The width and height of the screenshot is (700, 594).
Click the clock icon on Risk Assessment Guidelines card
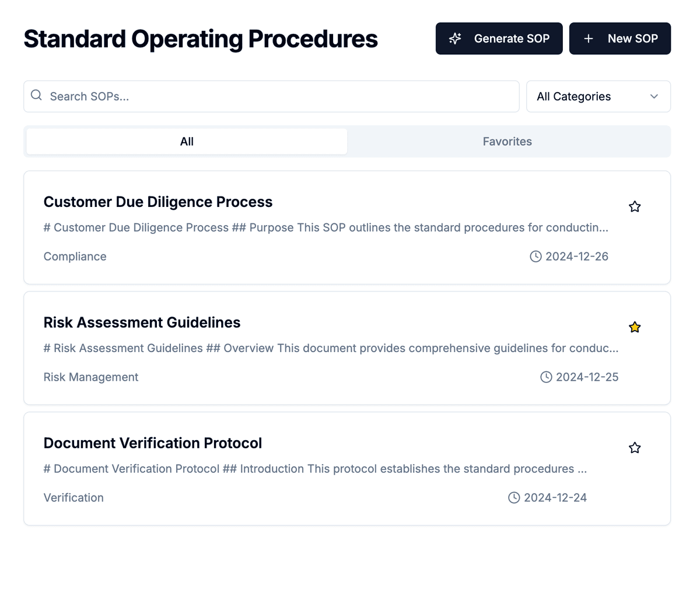[546, 377]
